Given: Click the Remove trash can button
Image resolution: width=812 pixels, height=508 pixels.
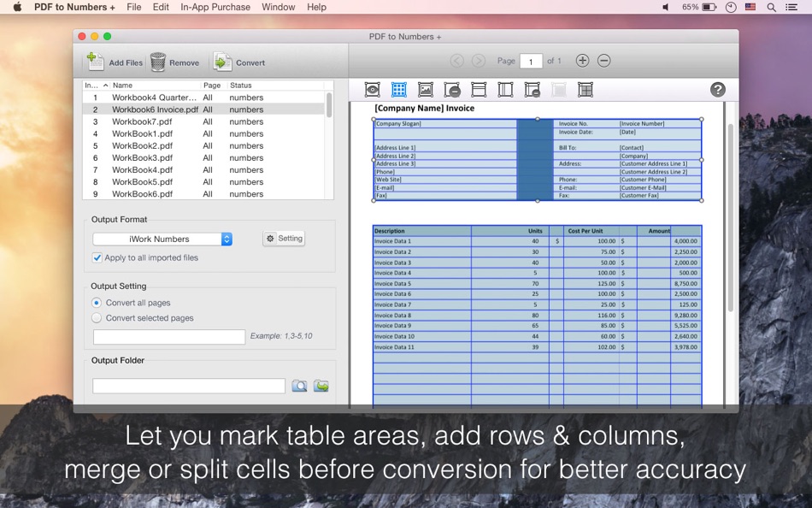Looking at the screenshot, I should (174, 62).
